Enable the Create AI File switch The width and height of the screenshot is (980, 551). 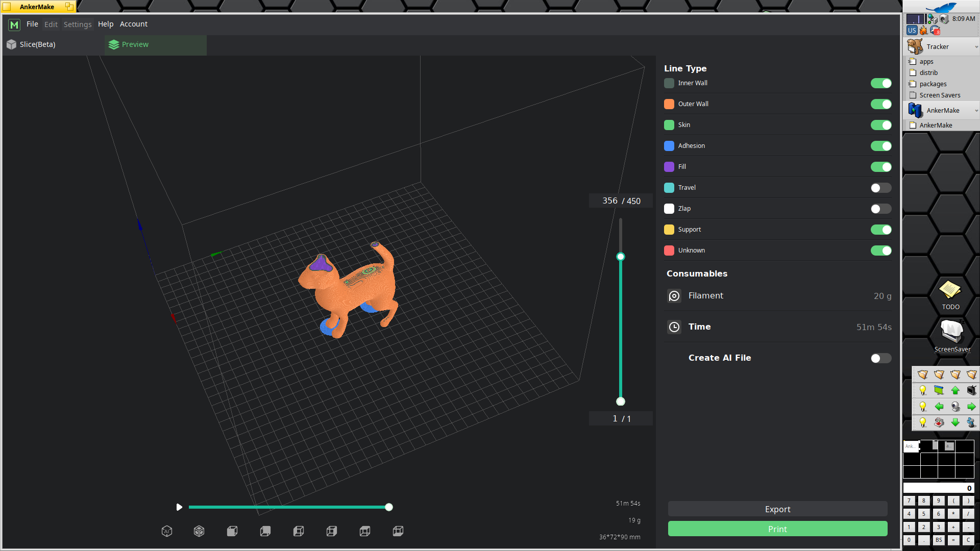click(880, 358)
